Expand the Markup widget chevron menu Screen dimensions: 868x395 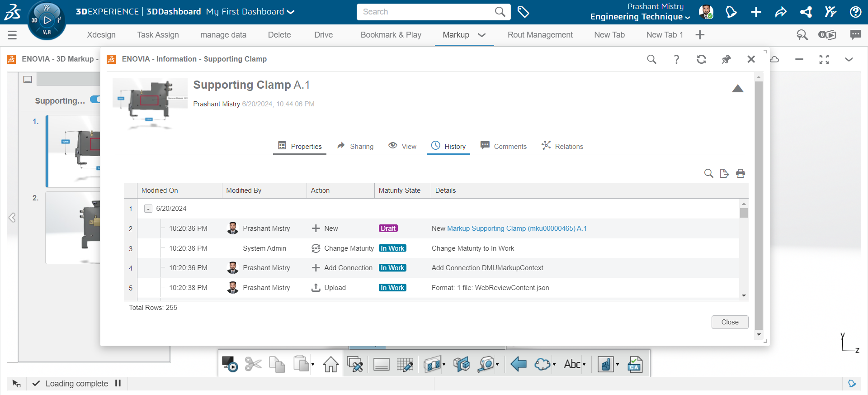pos(849,59)
